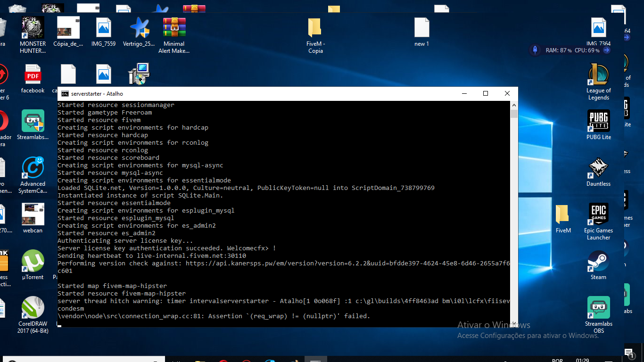The width and height of the screenshot is (644, 362).
Task: Open the Monster Hunter shortcut
Action: (x=33, y=28)
